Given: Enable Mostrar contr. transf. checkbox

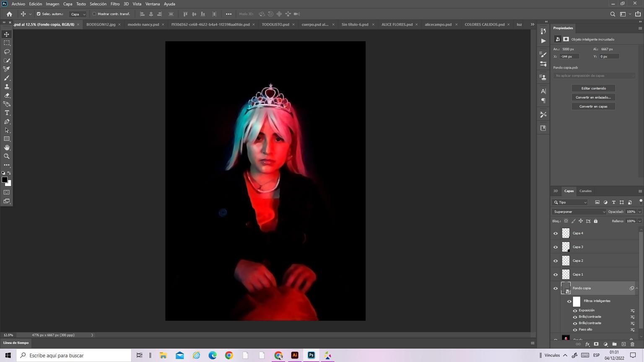Looking at the screenshot, I should pyautogui.click(x=94, y=14).
